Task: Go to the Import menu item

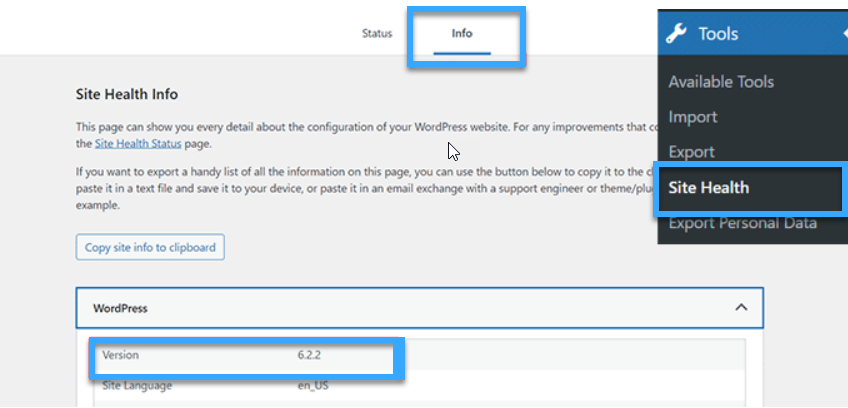Action: click(693, 117)
